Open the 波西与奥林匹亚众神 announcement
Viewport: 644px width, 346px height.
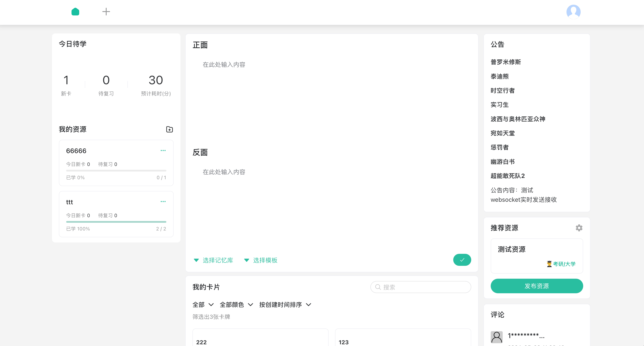click(x=517, y=119)
